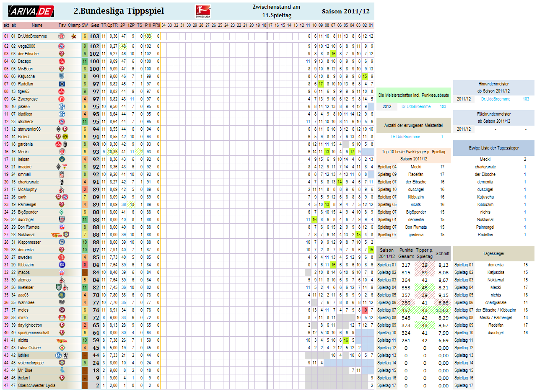Click Dr.UdoBroemme link in 2012 Meisterschaften row

pyautogui.click(x=416, y=106)
